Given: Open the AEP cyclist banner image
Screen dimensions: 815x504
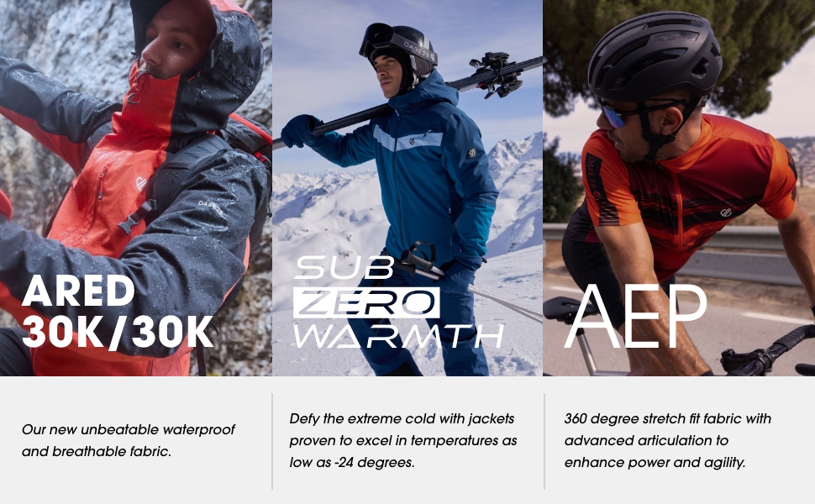Looking at the screenshot, I should (679, 187).
